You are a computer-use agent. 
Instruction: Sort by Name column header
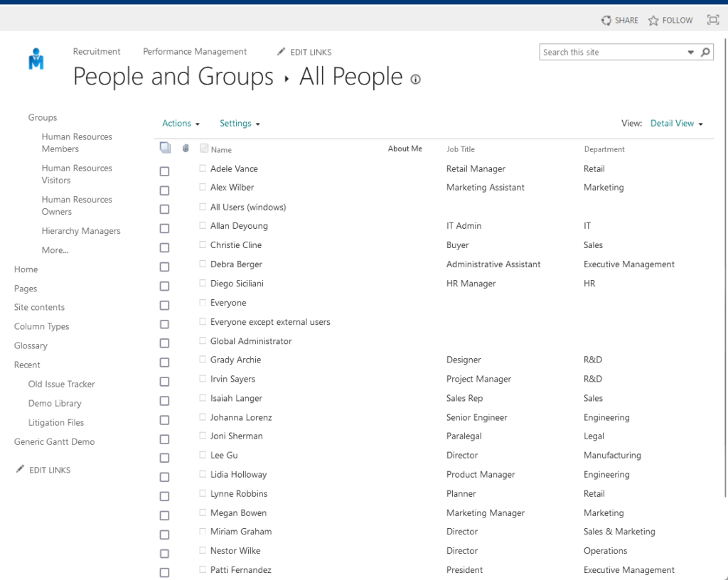coord(221,149)
